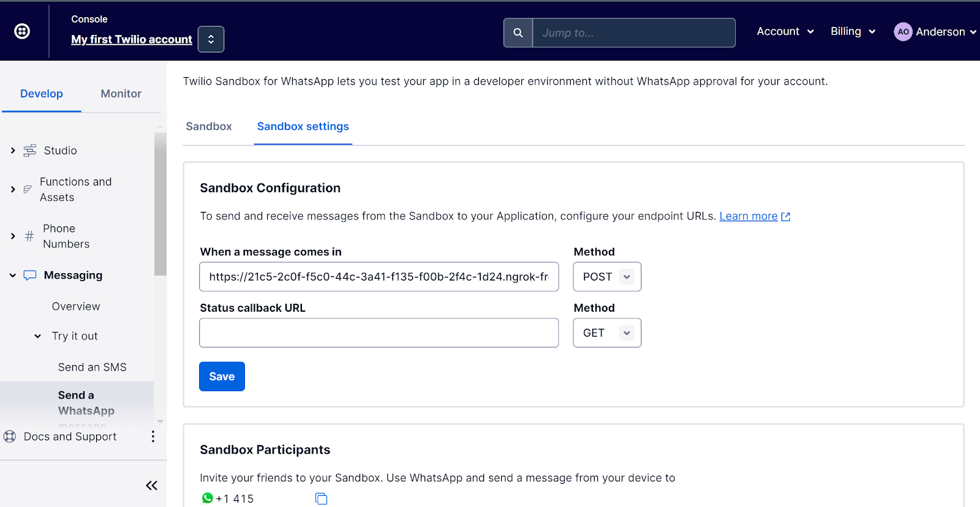Open Studio in sidebar
The width and height of the screenshot is (980, 507).
[x=60, y=151]
